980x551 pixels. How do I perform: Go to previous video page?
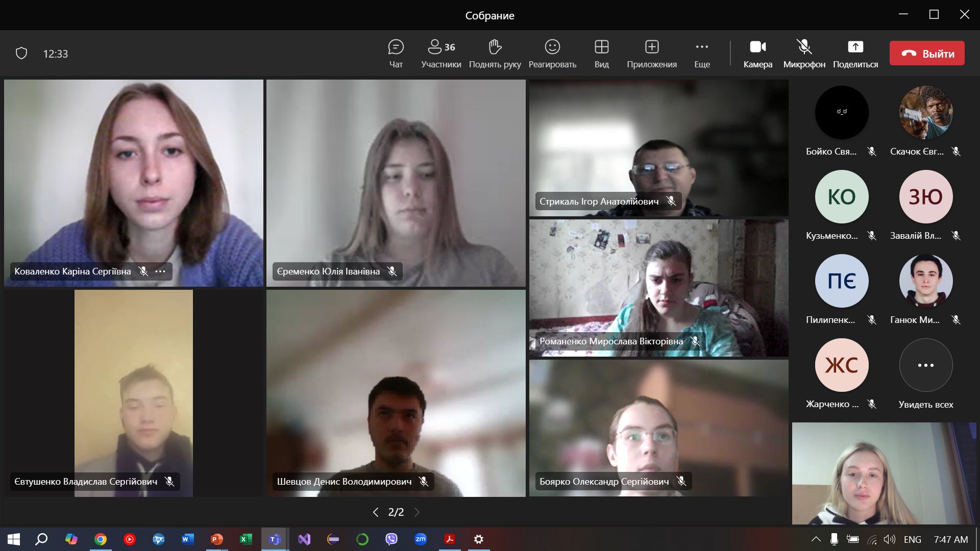(376, 512)
